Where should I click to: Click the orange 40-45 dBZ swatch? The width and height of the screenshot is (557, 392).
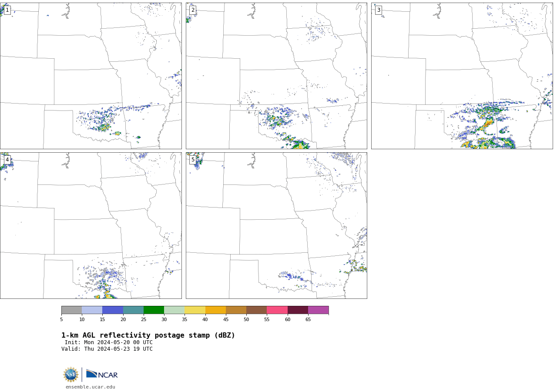215,310
